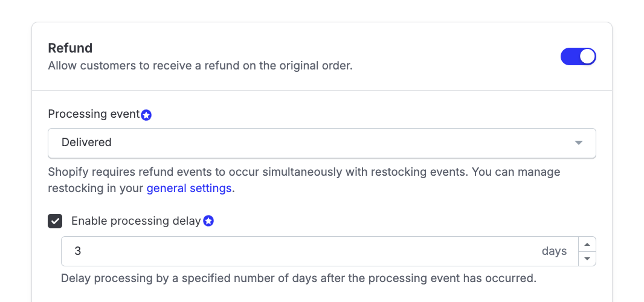Click the "Enable processing delay" label text
This screenshot has height=302, width=644.
(x=136, y=221)
